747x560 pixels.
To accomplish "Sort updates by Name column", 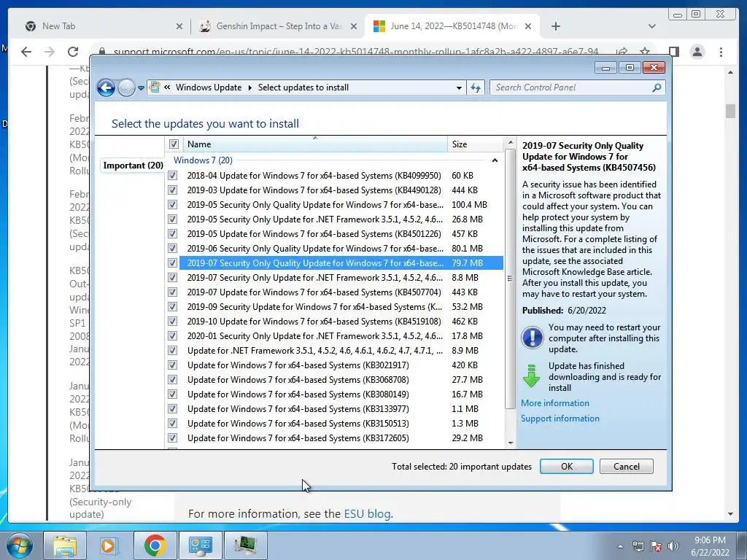I will click(x=314, y=144).
